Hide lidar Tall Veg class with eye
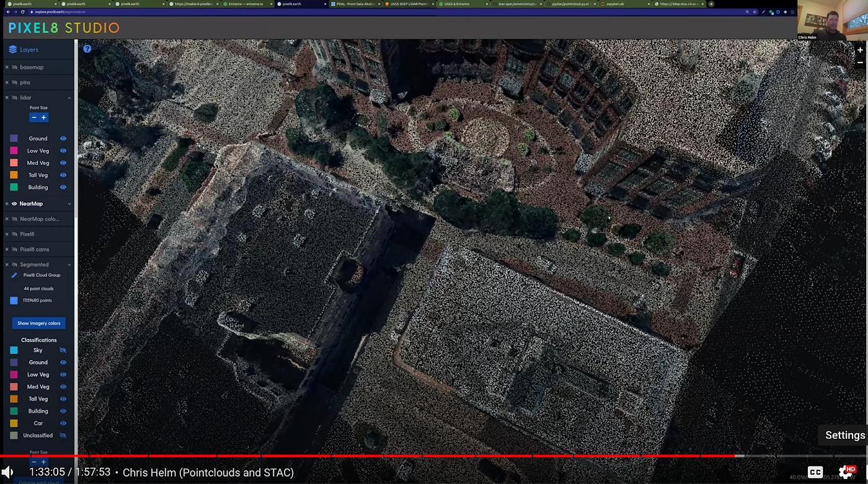The width and height of the screenshot is (868, 484). pos(63,175)
